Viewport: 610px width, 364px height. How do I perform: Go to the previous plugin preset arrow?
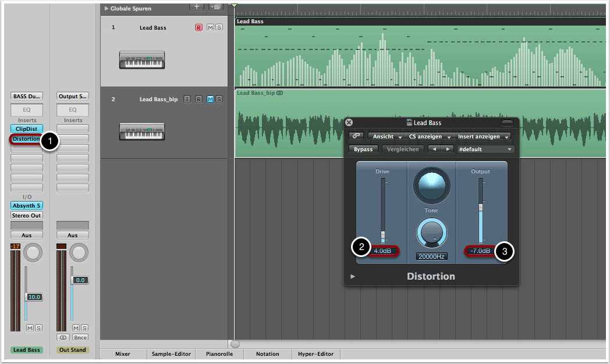pos(434,149)
